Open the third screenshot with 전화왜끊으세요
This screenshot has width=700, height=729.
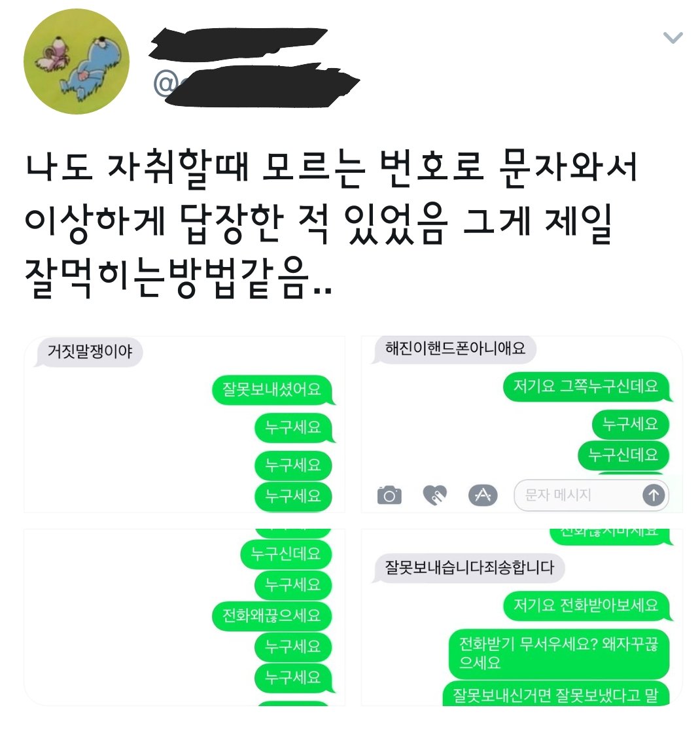(x=184, y=617)
